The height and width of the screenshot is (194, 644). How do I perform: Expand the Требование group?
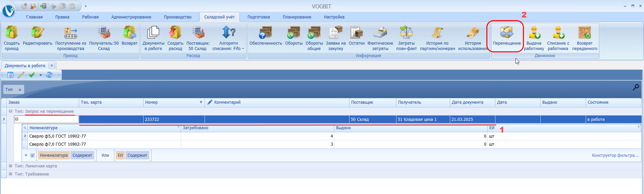point(10,174)
